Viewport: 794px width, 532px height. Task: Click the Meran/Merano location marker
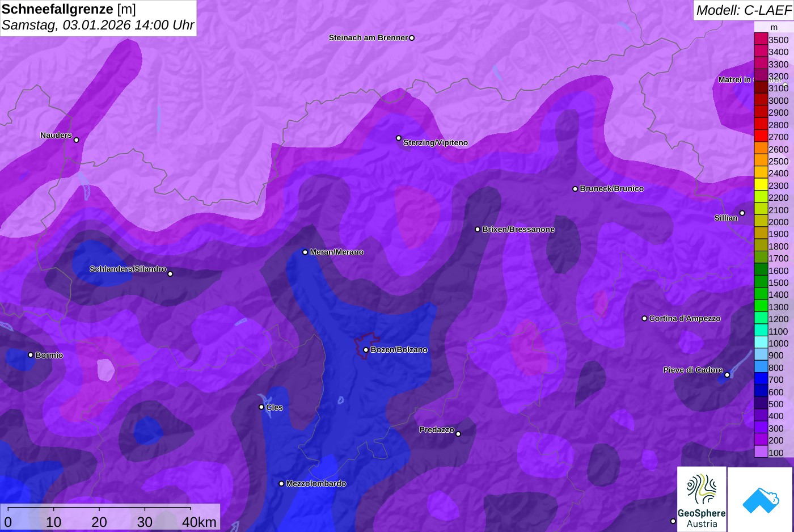click(305, 252)
